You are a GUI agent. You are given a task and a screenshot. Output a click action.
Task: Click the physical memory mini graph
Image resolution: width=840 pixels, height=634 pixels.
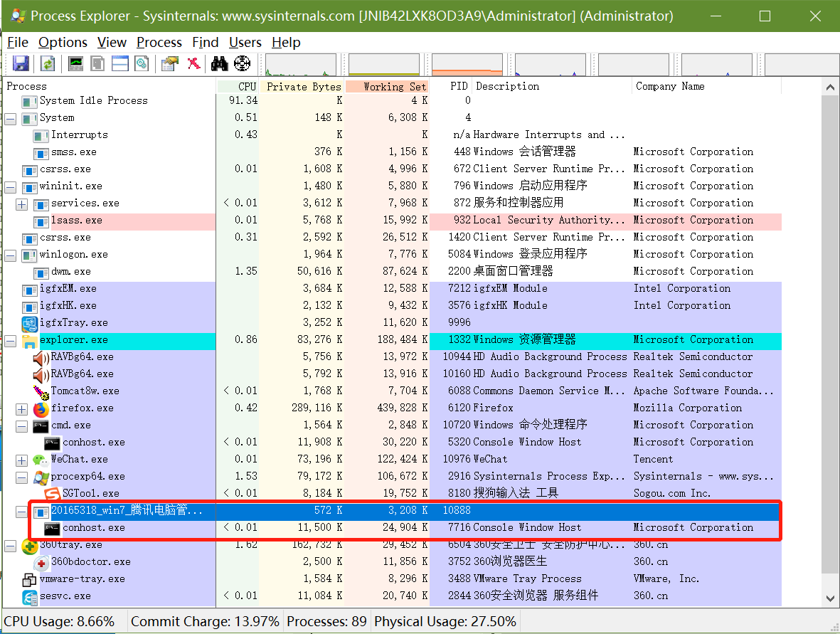[x=467, y=65]
